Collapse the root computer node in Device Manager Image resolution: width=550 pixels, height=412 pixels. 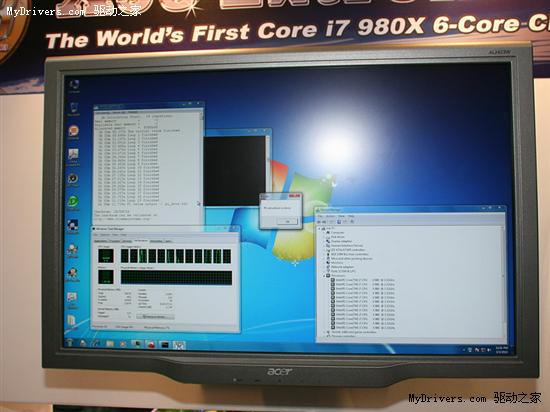point(319,229)
